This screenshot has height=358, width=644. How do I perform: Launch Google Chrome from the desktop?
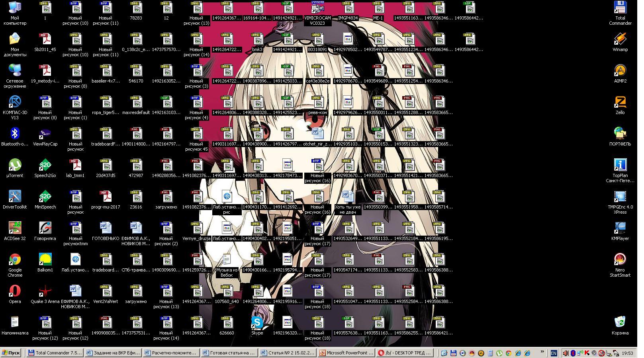15,265
